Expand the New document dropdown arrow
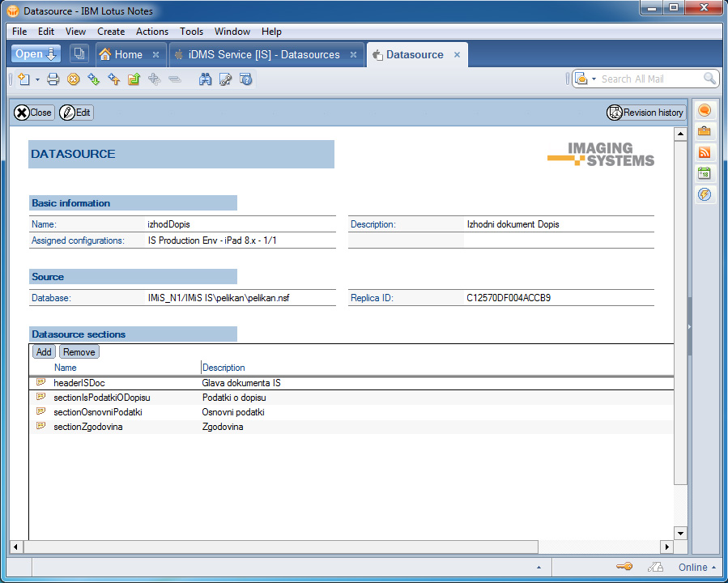Screen dimensions: 728x583 (x=37, y=80)
